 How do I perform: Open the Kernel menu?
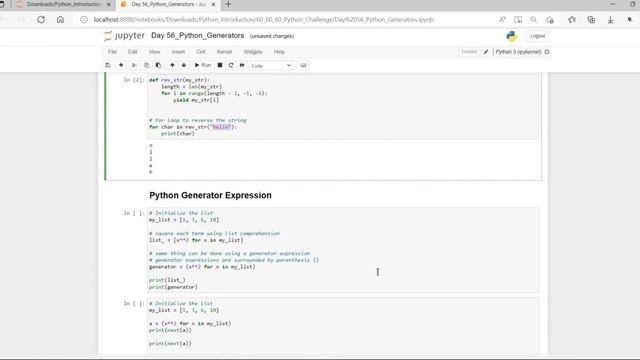[224, 52]
